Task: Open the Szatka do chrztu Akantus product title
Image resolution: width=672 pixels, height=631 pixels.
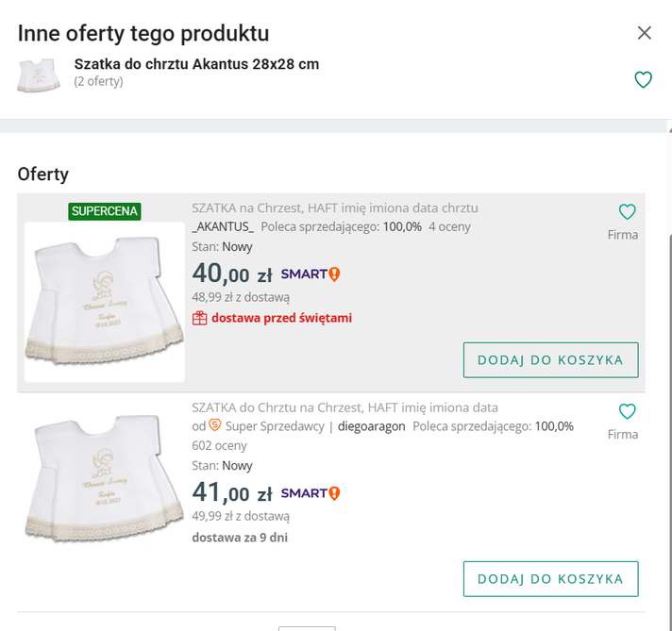Action: click(196, 64)
